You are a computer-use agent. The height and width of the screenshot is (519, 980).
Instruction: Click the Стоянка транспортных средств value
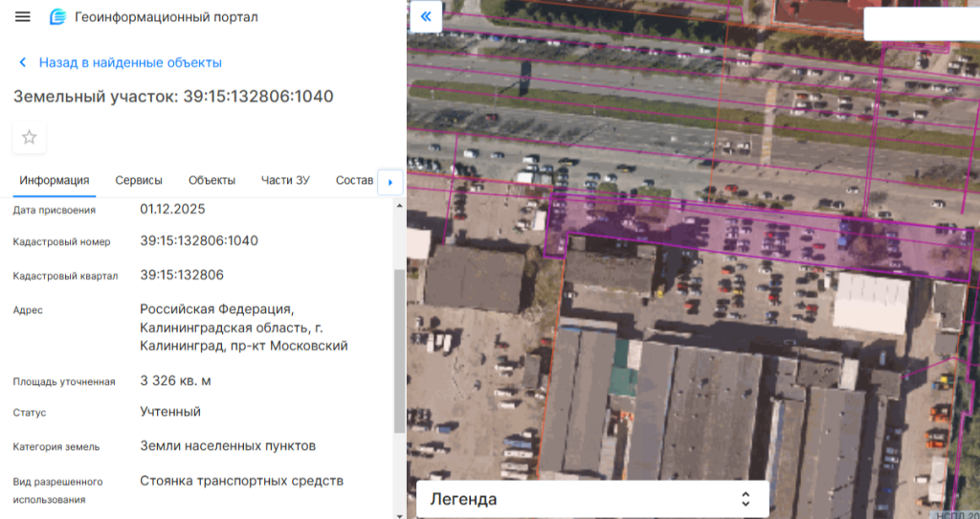click(241, 481)
